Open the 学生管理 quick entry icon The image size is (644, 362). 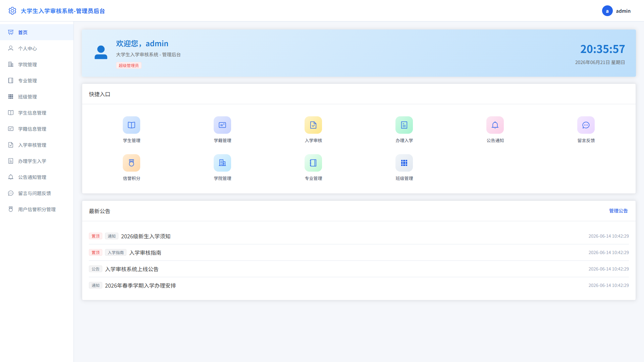131,125
